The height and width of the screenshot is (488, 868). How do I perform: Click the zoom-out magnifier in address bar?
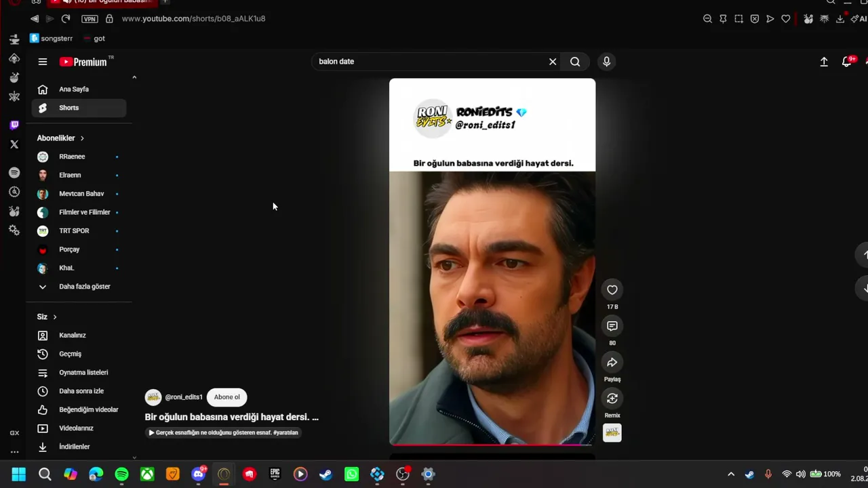(x=707, y=19)
